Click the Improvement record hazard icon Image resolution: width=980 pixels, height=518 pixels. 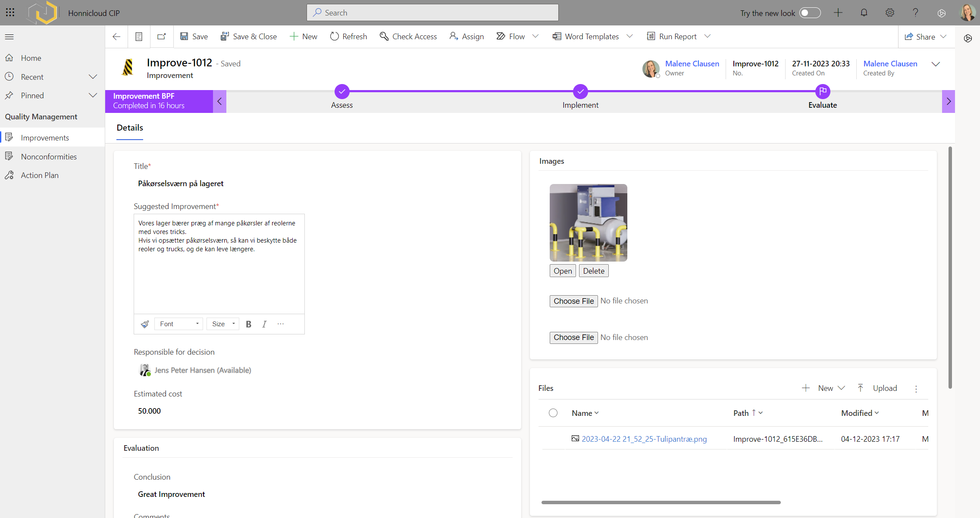point(128,67)
